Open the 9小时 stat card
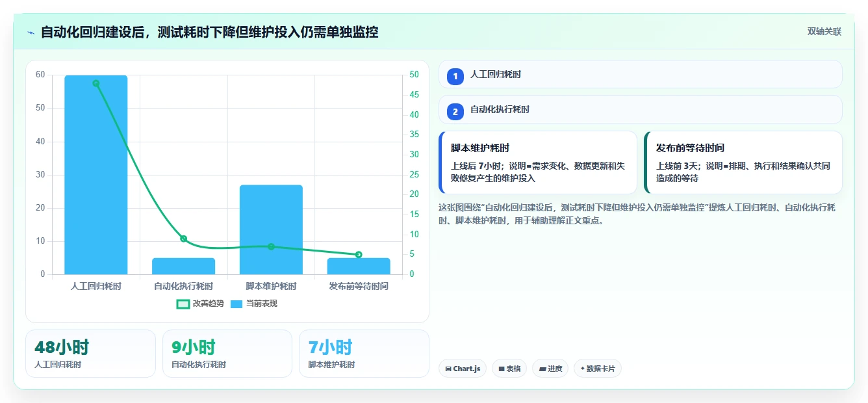Screen dimensions: 868x403 pos(227,354)
